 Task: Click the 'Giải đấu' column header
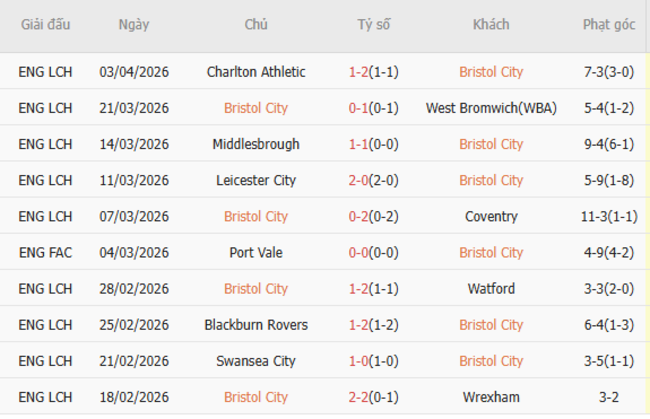(45, 25)
